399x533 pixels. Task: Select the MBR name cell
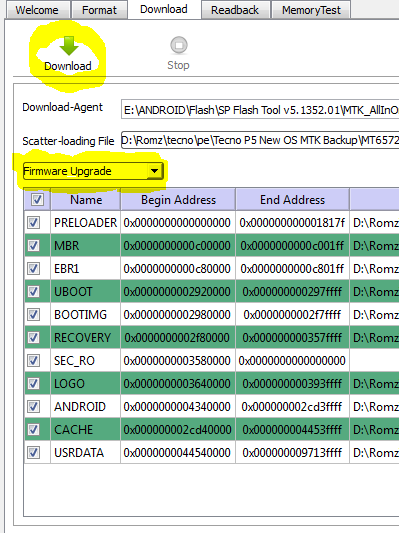pos(85,246)
